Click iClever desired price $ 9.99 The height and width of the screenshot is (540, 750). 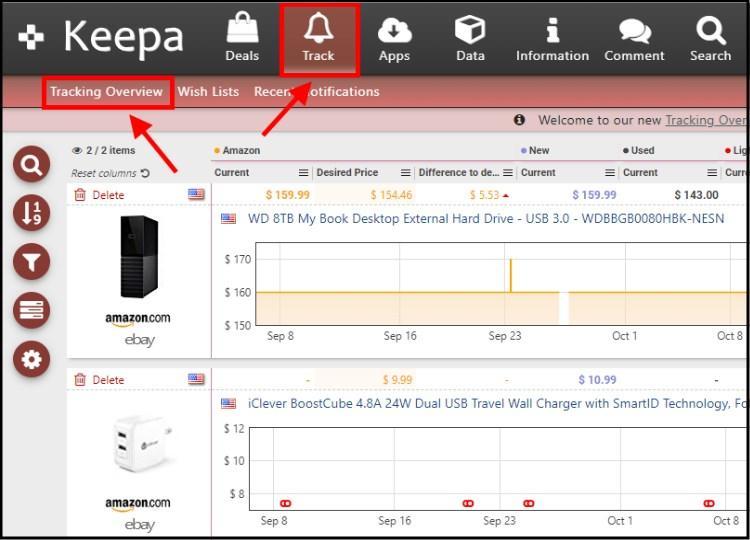point(397,380)
